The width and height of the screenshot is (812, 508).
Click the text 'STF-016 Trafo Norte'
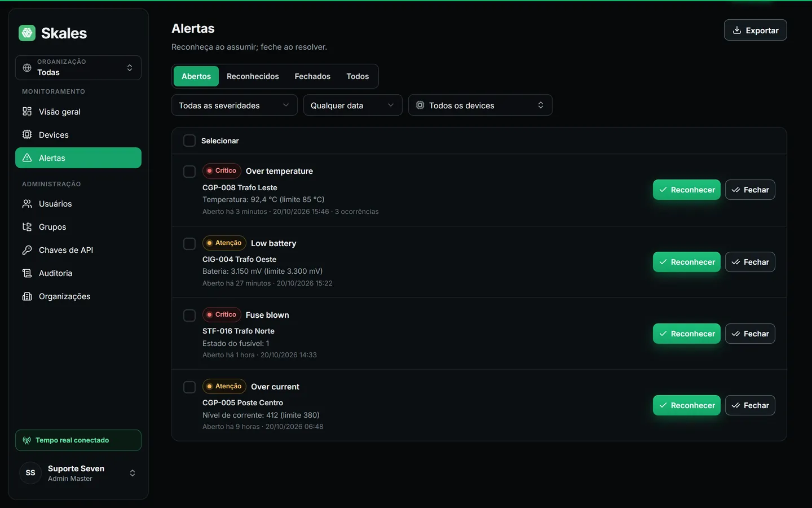(x=239, y=331)
